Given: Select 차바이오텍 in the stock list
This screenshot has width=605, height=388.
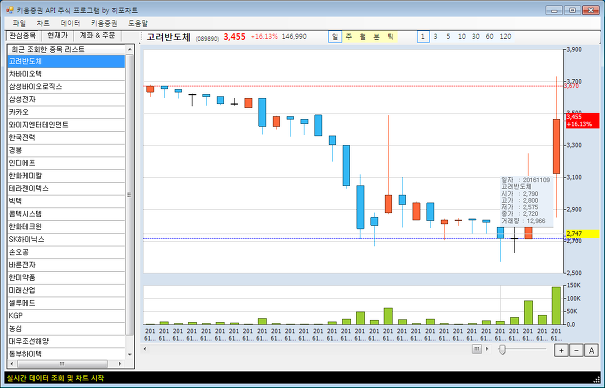Looking at the screenshot, I should 66,74.
